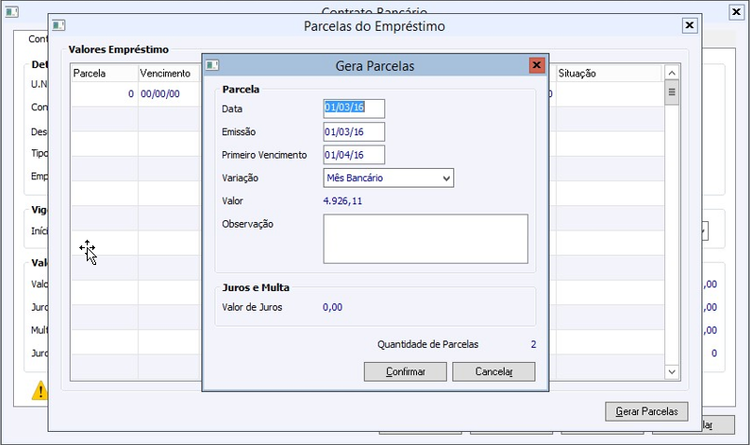Click the Emissão date field
The width and height of the screenshot is (750, 445).
[x=353, y=131]
